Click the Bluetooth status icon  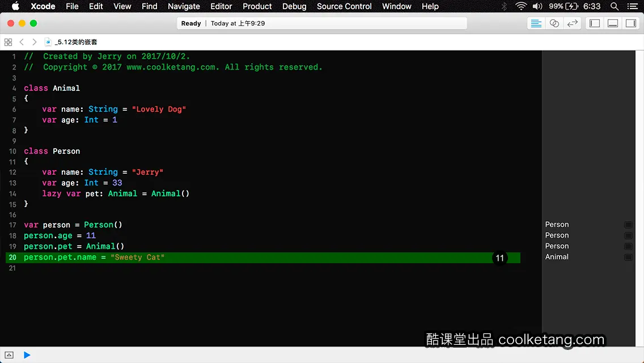(504, 6)
